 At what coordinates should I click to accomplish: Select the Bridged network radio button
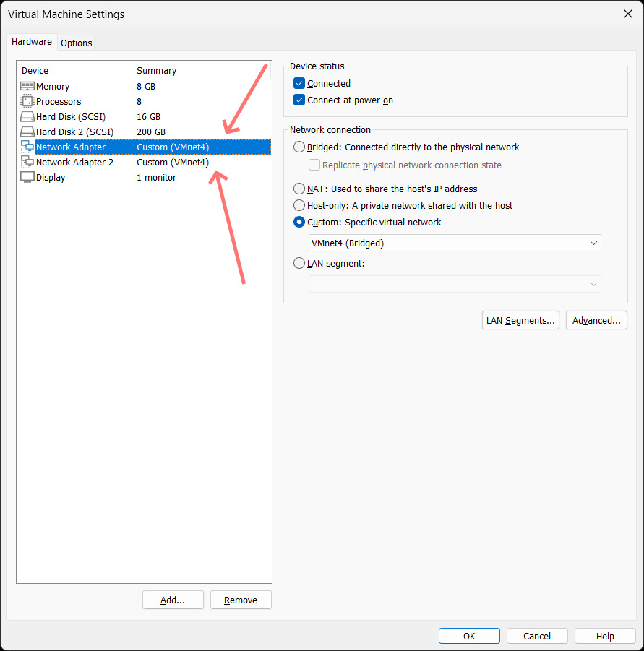299,147
